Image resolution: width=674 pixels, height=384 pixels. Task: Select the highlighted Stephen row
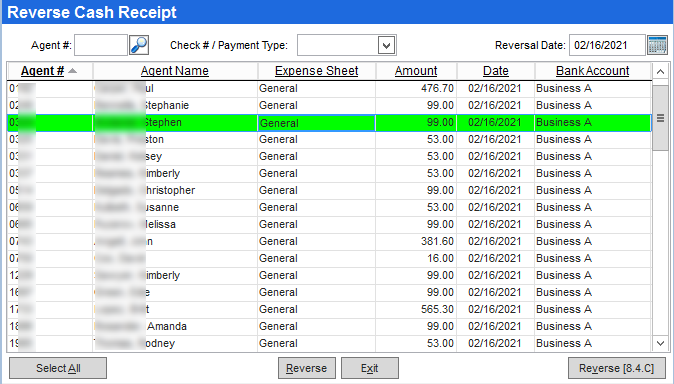pyautogui.click(x=329, y=123)
